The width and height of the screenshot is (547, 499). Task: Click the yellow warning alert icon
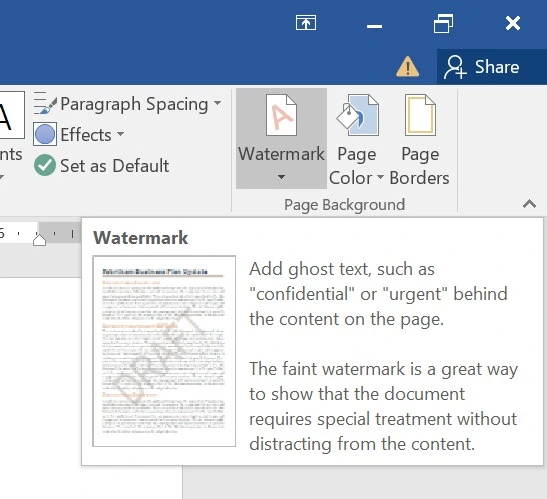[x=407, y=67]
